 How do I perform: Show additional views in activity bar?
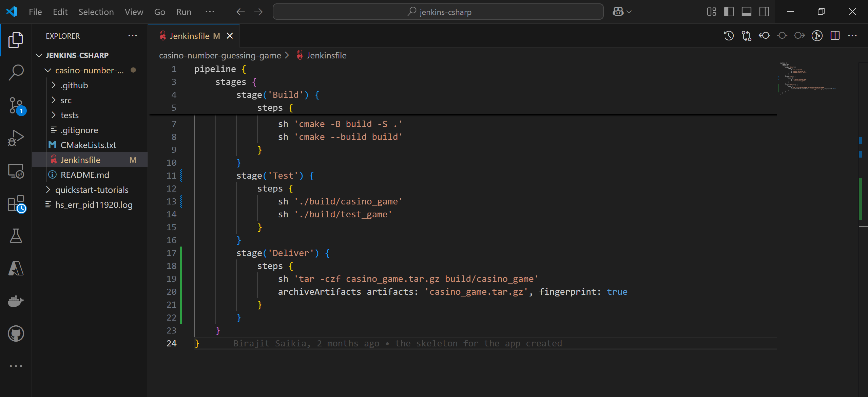[16, 366]
